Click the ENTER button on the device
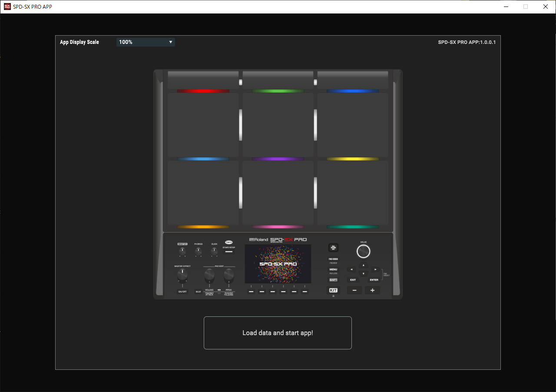Viewport: 556px width, 392px height. [x=374, y=280]
